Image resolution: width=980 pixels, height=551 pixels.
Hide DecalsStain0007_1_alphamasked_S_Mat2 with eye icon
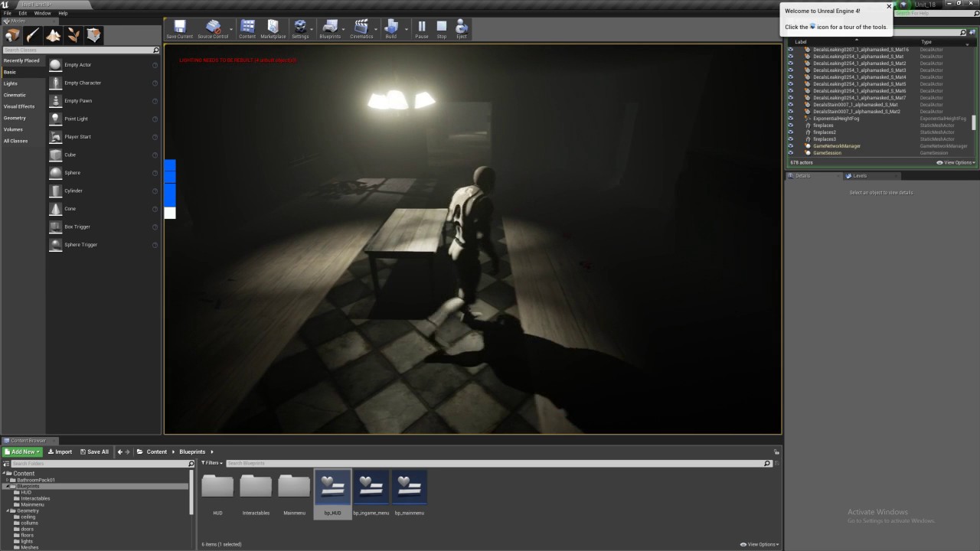(x=791, y=112)
